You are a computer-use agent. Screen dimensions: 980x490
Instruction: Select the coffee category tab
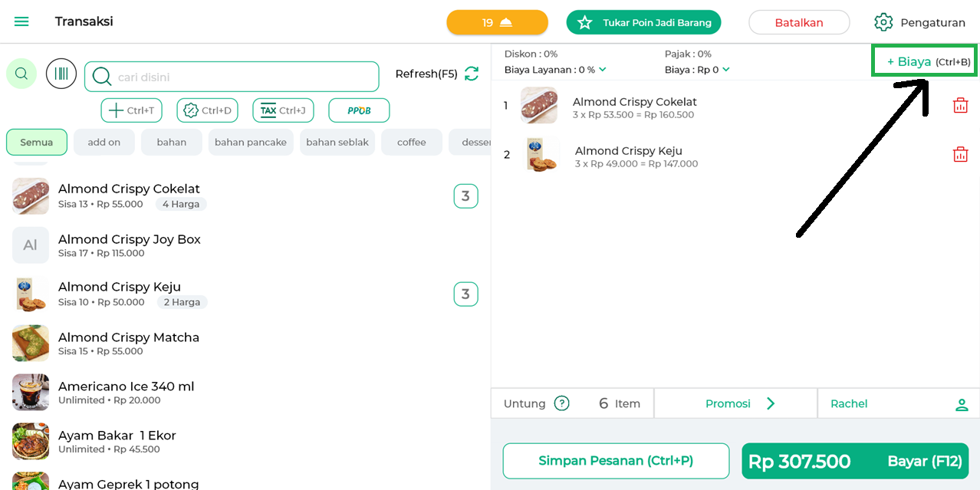411,143
